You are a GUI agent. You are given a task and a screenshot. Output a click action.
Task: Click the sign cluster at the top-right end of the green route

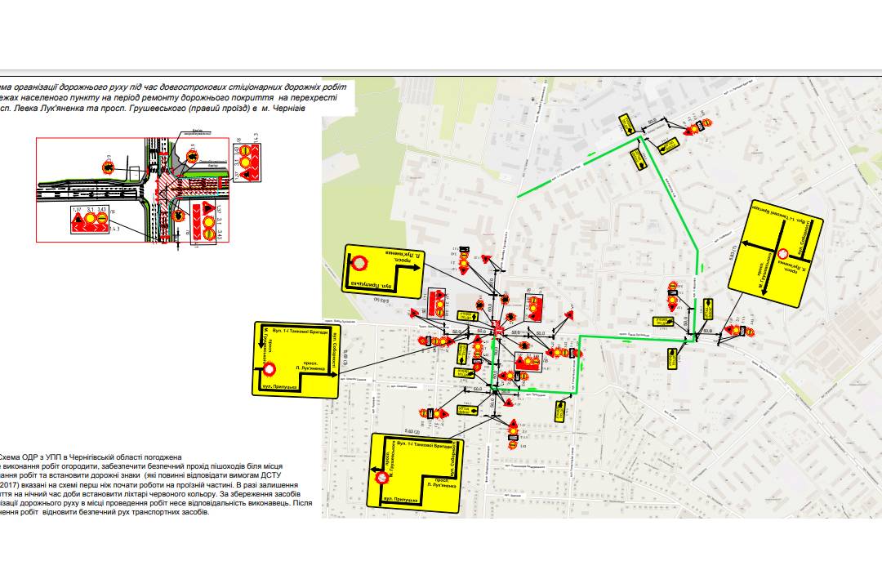[x=697, y=127]
